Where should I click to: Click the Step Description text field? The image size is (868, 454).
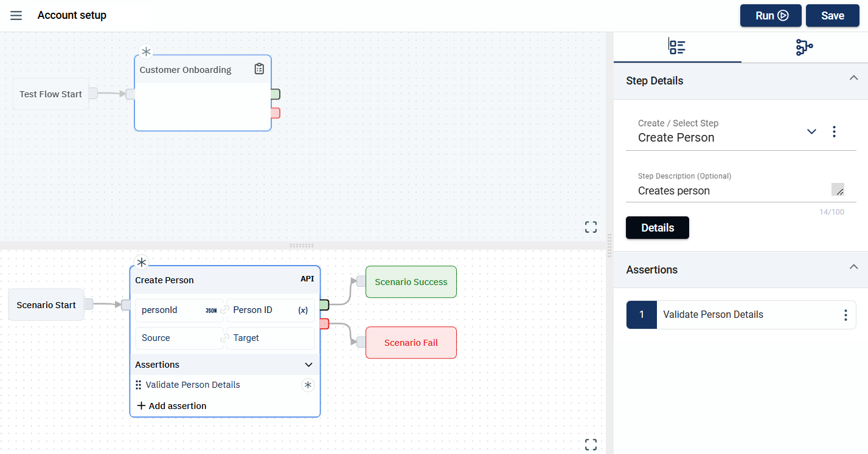pos(730,191)
